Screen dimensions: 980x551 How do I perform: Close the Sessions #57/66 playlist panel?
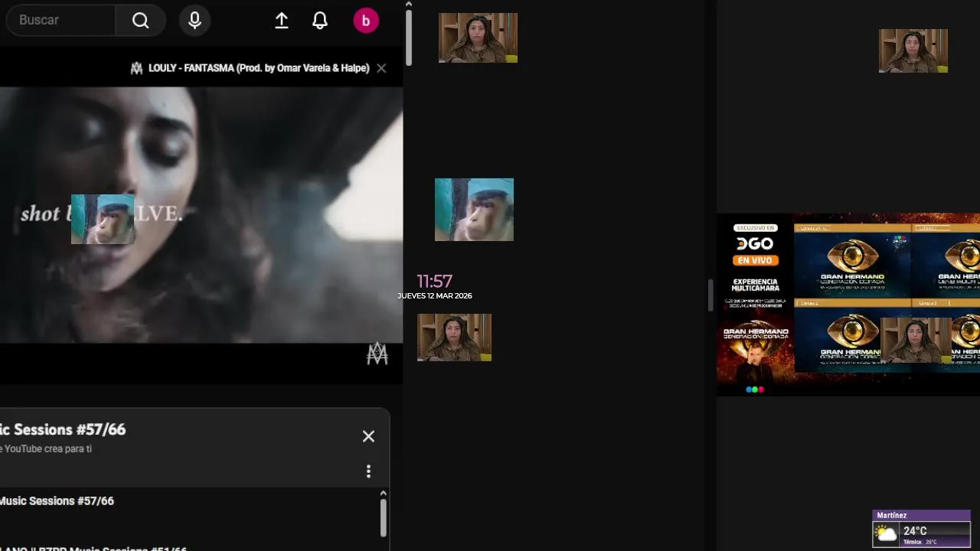pos(368,436)
